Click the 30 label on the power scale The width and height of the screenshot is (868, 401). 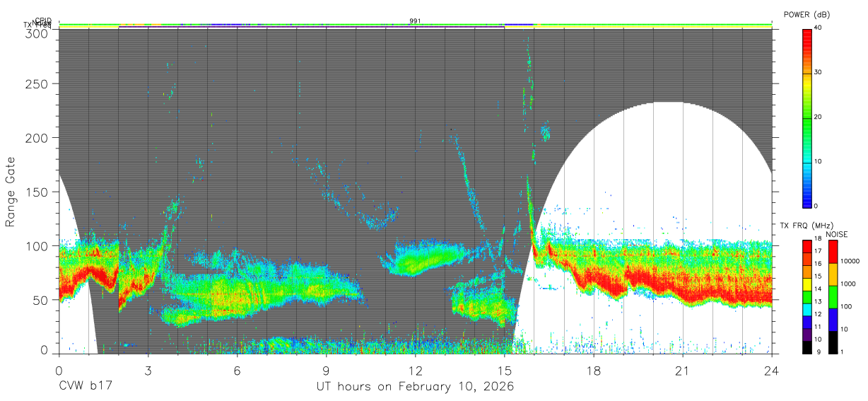point(819,72)
